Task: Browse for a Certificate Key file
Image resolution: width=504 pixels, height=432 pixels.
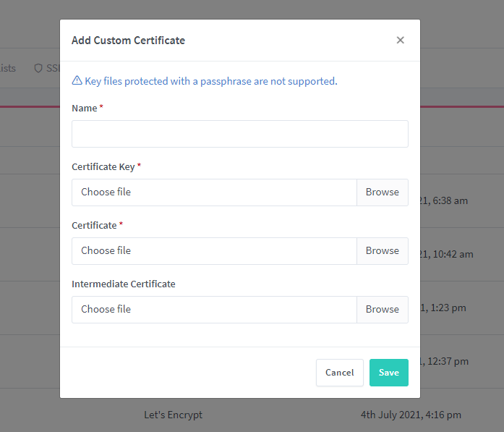Action: coord(383,192)
